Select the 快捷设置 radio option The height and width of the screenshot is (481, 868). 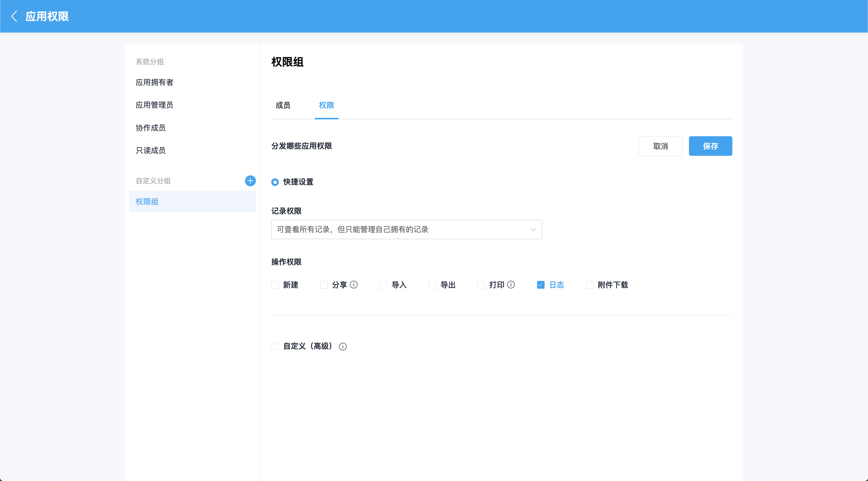click(275, 182)
